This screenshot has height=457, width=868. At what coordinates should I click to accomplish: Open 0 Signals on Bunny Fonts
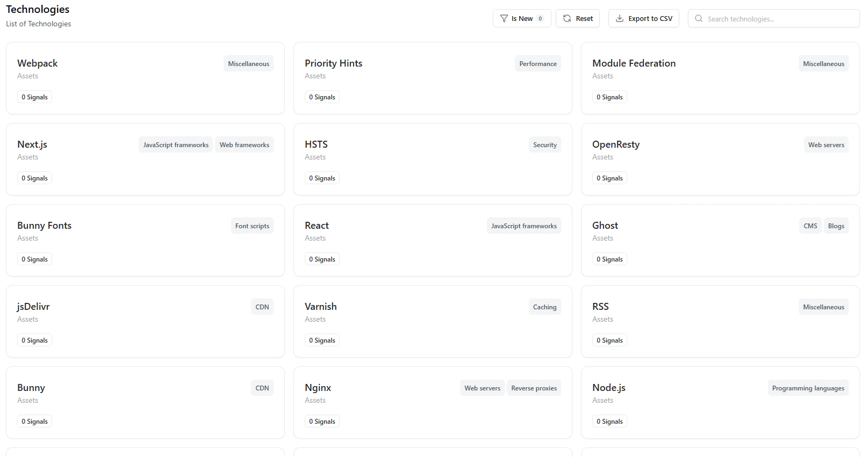[34, 259]
